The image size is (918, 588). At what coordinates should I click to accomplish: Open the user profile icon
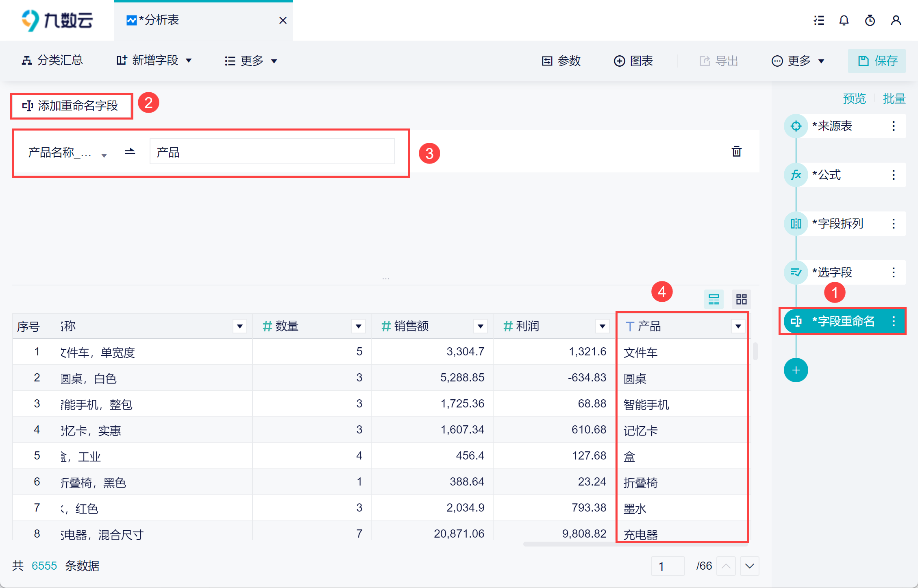[x=896, y=20]
